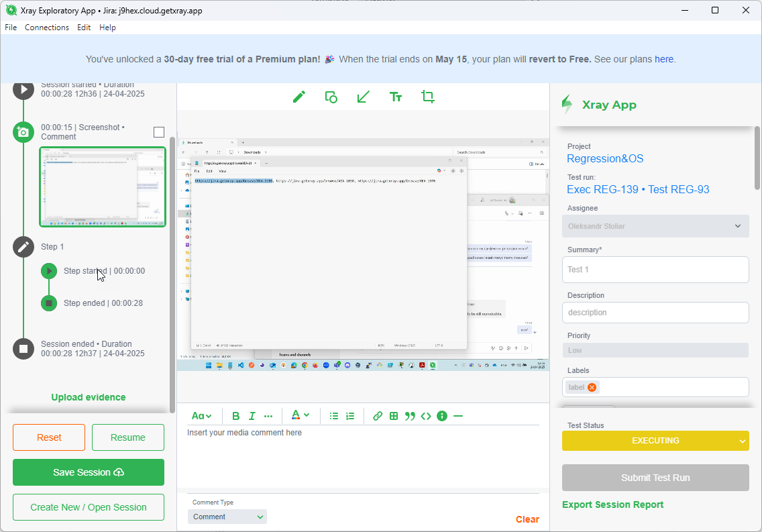
Task: Tick the screenshot evidence checkbox
Action: click(x=159, y=131)
